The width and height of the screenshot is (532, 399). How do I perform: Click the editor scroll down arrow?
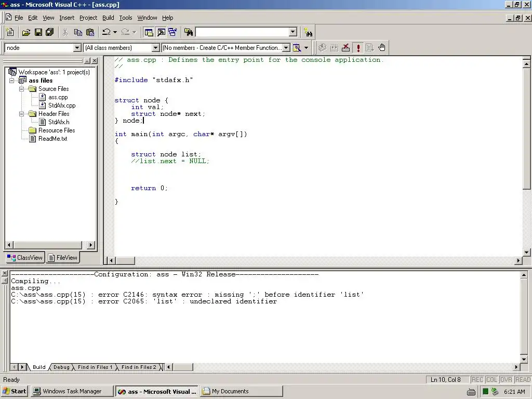(x=527, y=252)
